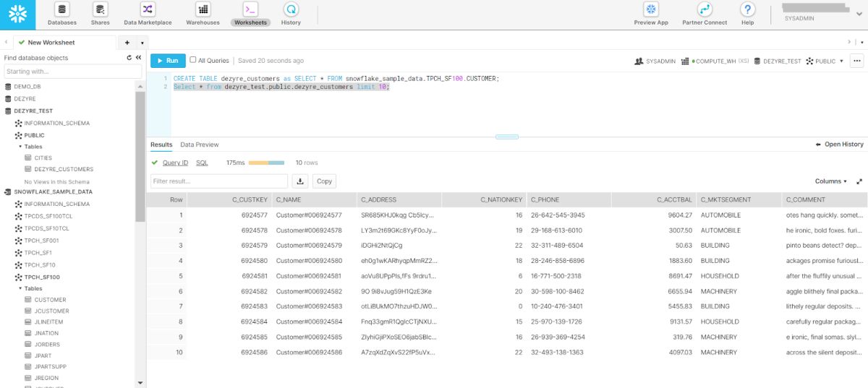The image size is (868, 388).
Task: Open the context dropdown next to PUBLIC
Action: click(841, 61)
